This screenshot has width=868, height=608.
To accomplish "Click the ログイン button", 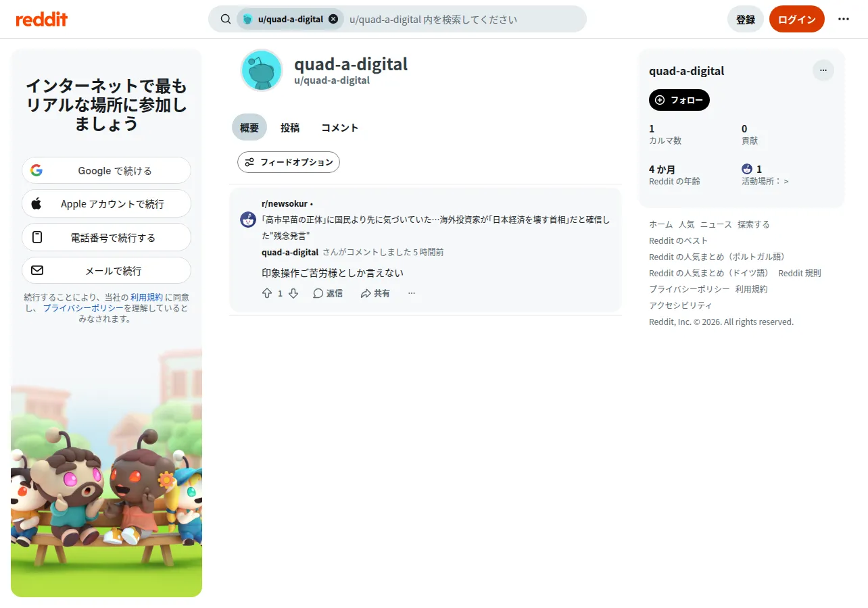I will (x=797, y=19).
